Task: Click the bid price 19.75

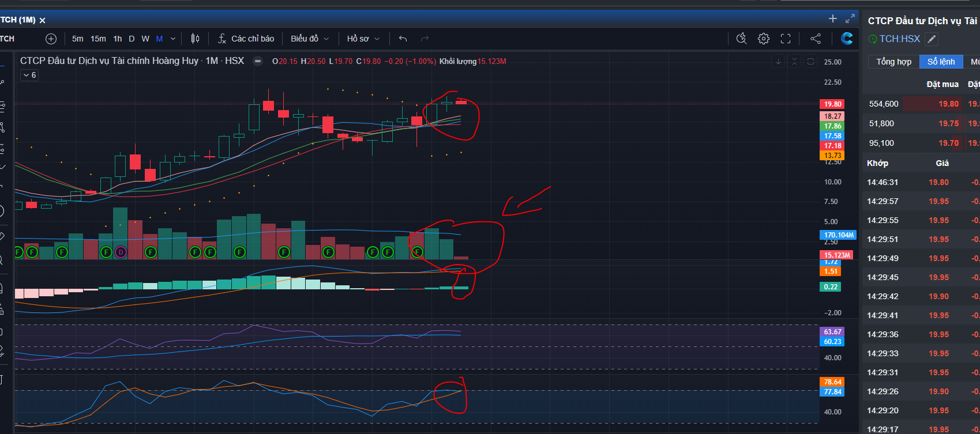Action: (x=948, y=123)
